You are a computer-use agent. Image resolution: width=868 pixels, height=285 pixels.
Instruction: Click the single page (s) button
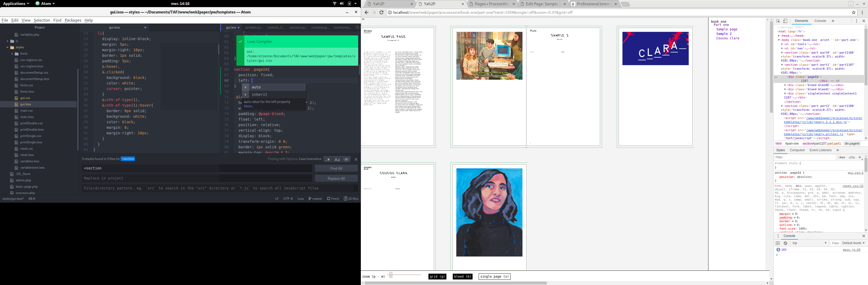point(494,276)
